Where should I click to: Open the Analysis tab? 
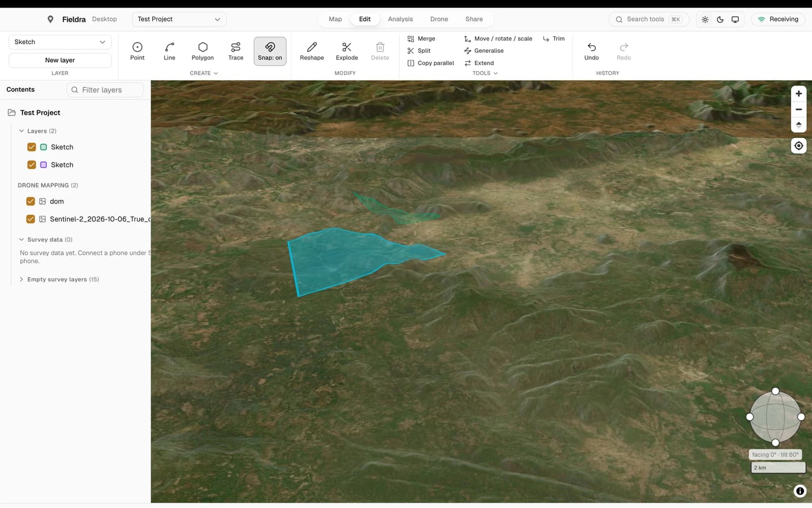400,19
